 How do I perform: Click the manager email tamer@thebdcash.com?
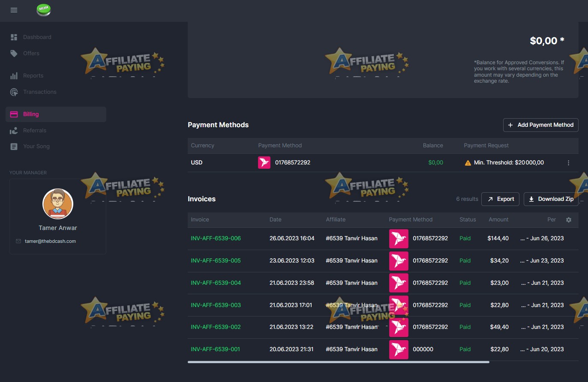tap(50, 241)
